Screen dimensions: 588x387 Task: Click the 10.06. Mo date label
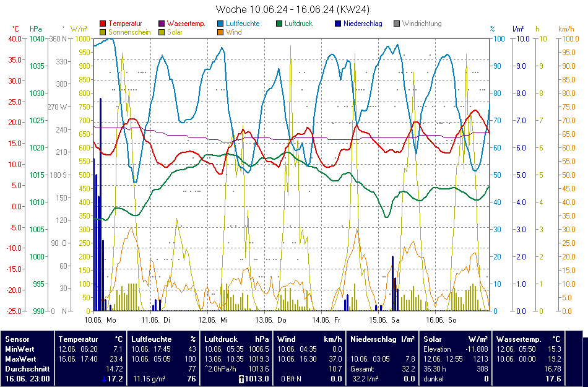[100, 320]
